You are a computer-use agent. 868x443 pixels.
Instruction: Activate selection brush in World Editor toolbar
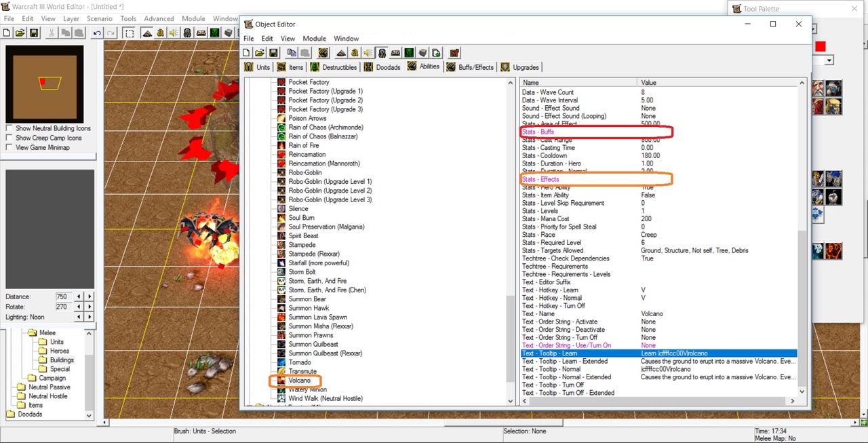pyautogui.click(x=129, y=33)
